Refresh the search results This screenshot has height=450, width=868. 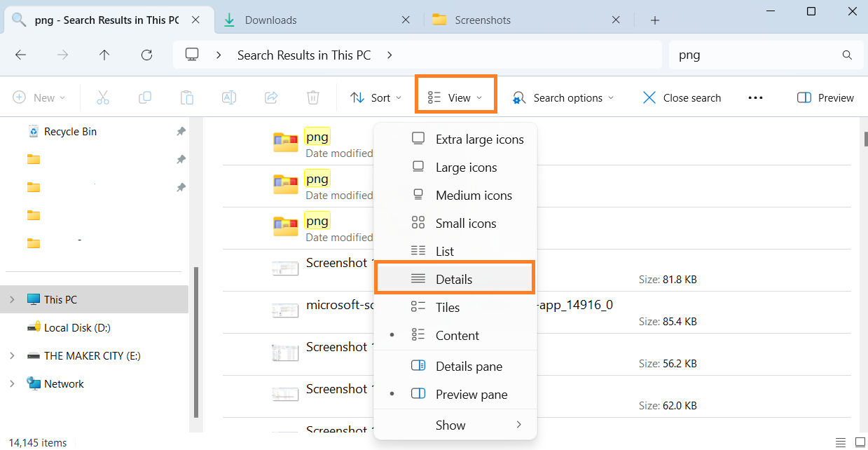coord(146,55)
